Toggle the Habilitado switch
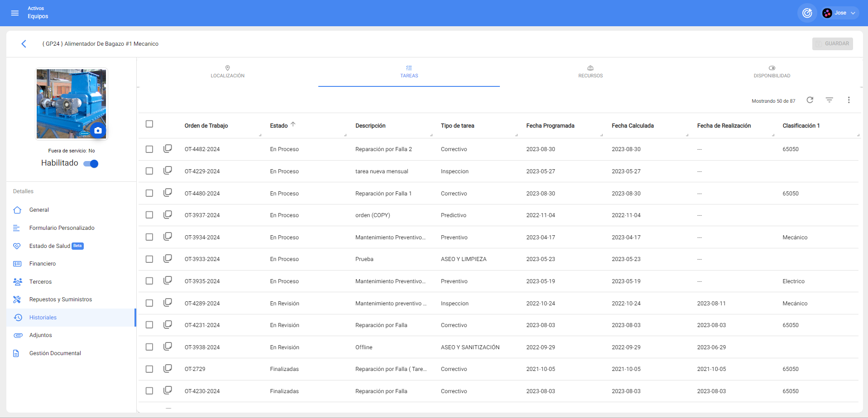 tap(91, 164)
